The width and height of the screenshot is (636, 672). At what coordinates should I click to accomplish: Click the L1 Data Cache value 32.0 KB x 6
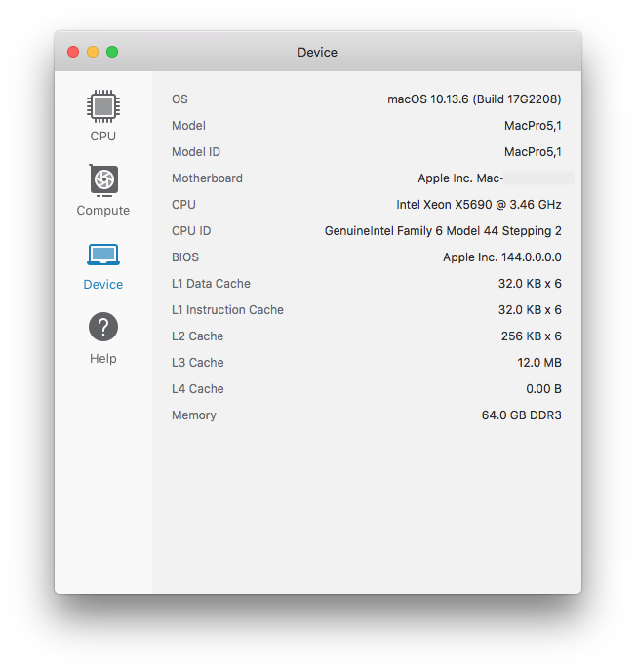530,284
